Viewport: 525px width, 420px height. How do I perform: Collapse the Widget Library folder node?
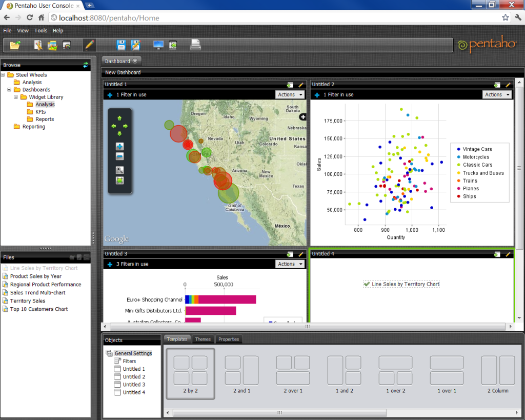click(16, 97)
